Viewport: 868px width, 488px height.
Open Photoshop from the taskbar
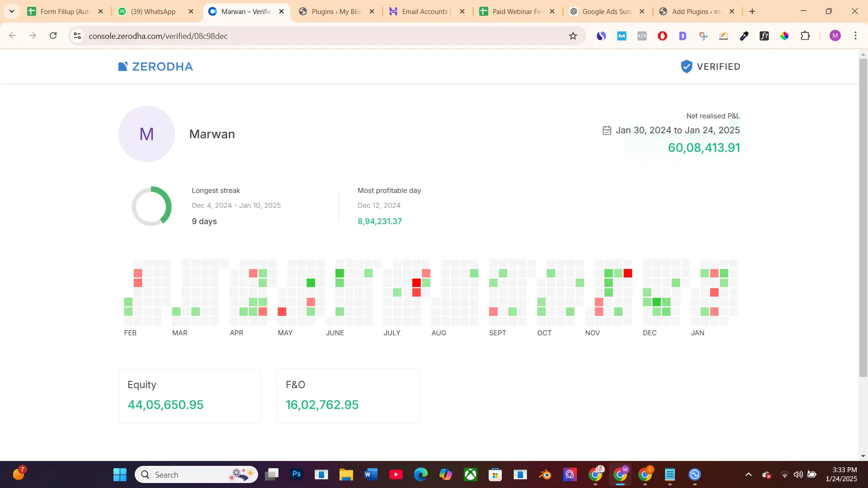coord(297,474)
